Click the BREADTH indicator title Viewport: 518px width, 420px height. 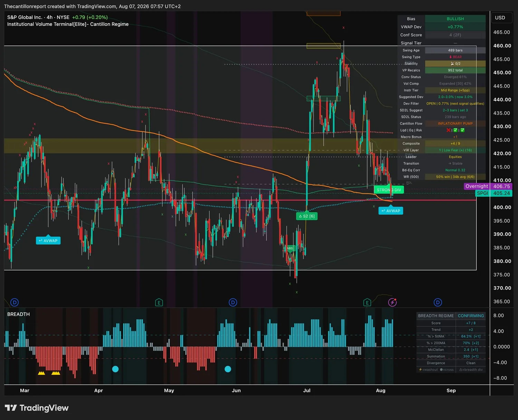click(19, 314)
